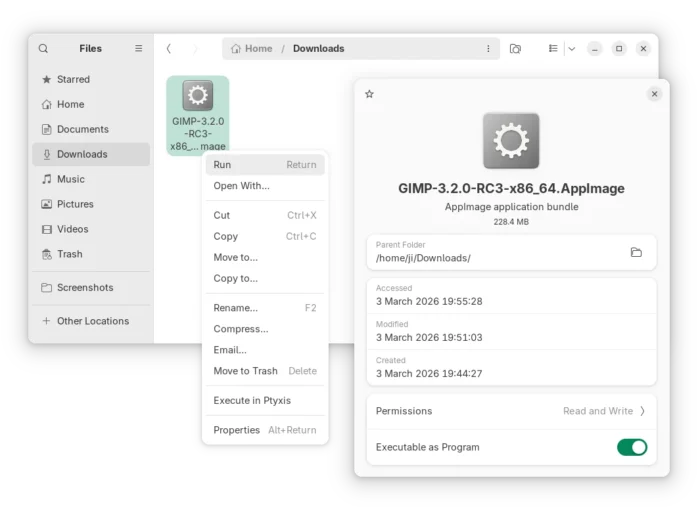This screenshot has height=507, width=700.
Task: Expand the view options dropdown arrow
Action: click(572, 48)
